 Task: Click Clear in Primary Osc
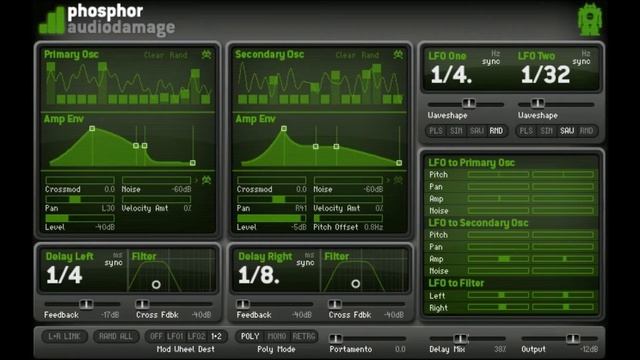coord(154,55)
